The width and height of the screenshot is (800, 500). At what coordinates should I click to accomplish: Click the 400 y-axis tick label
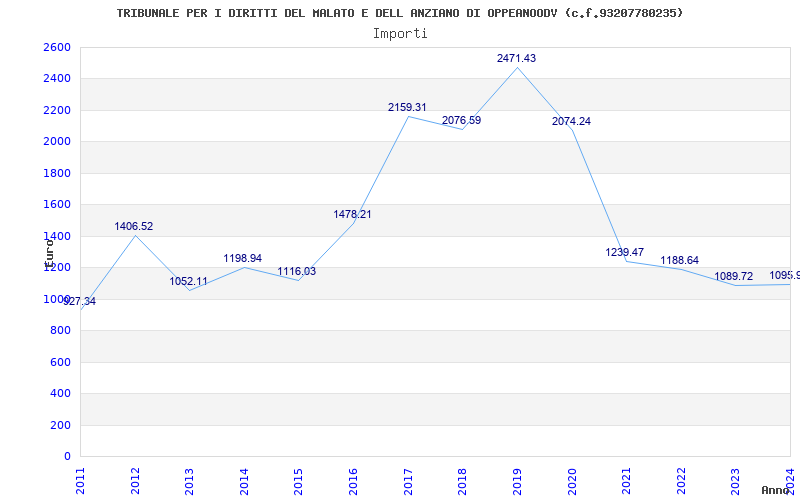[x=60, y=393]
